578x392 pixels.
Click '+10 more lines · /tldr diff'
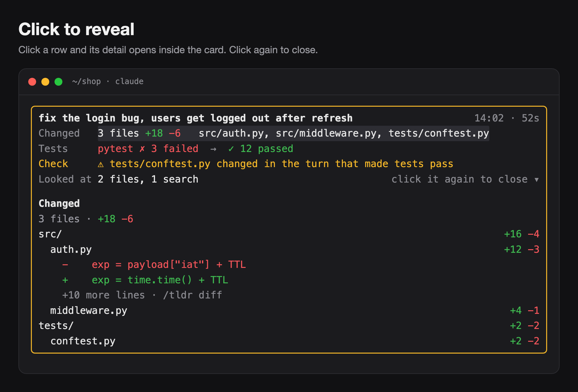pos(142,295)
